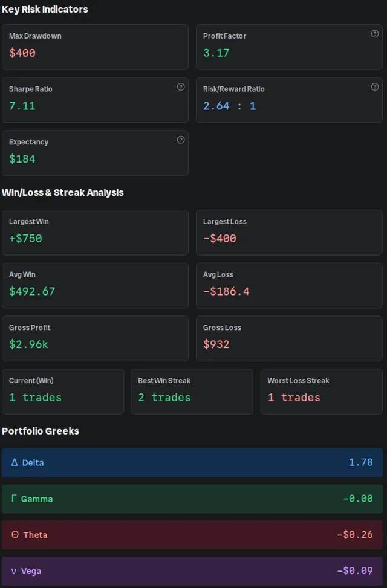Select the Largest Win card
Screen dimensions: 387x588
pyautogui.click(x=95, y=233)
